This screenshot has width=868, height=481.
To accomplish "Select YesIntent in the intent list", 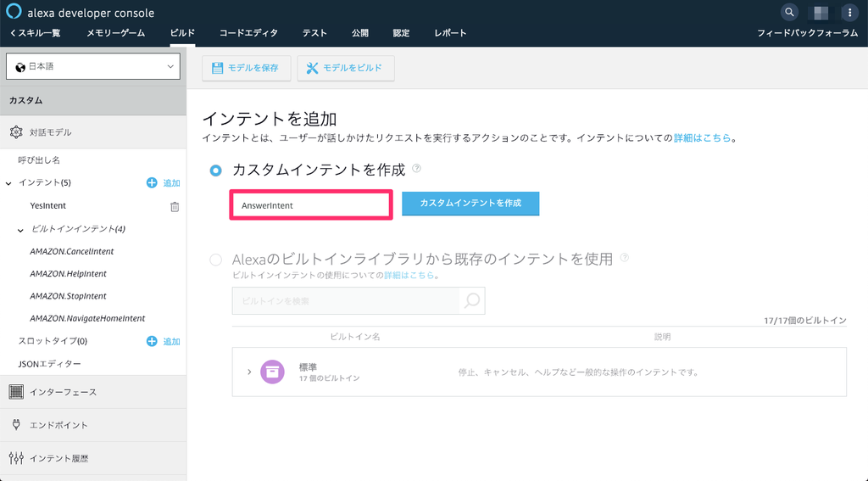I will pos(48,205).
